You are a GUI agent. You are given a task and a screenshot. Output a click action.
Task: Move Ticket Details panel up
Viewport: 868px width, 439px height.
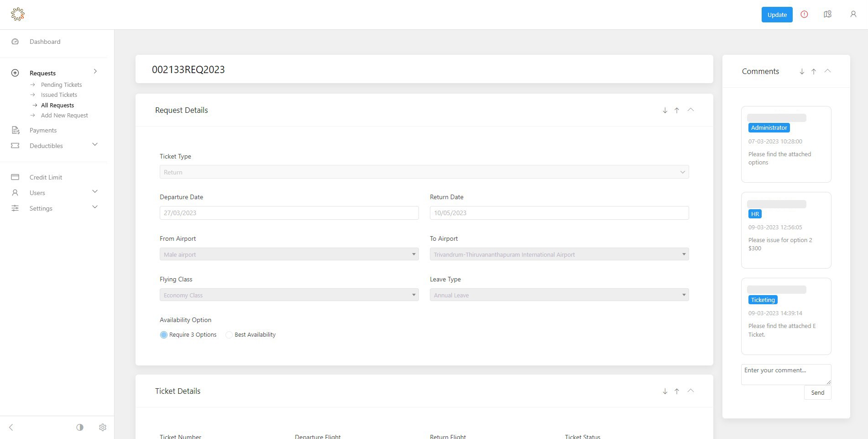[677, 391]
